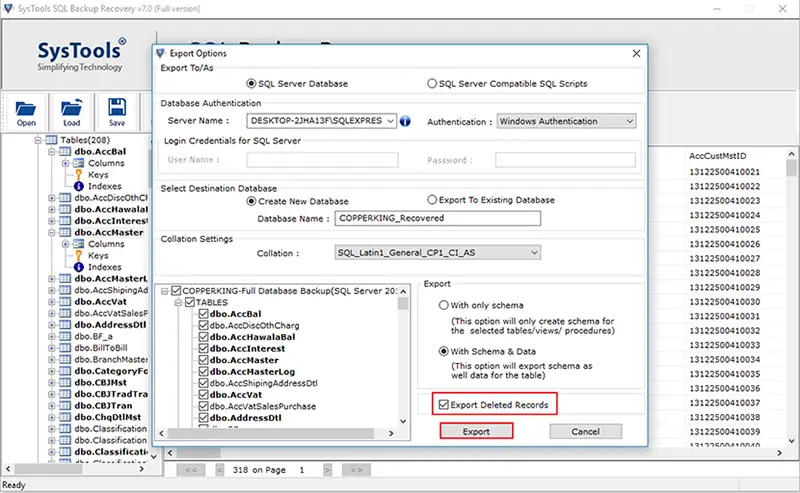Collapse the dbo.AccBal tree node
800x493 pixels.
pos(52,152)
